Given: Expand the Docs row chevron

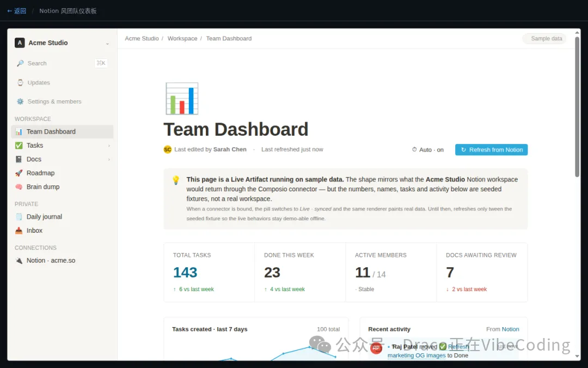Looking at the screenshot, I should pos(109,160).
